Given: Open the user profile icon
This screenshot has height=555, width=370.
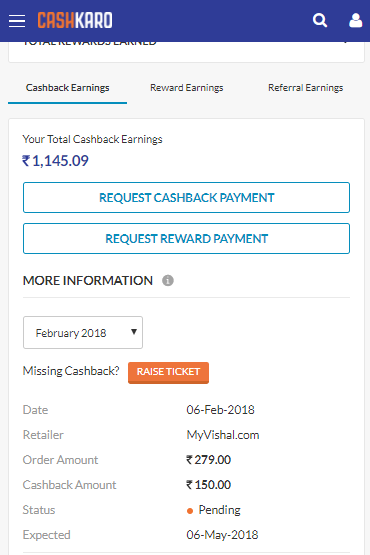Looking at the screenshot, I should pos(355,20).
